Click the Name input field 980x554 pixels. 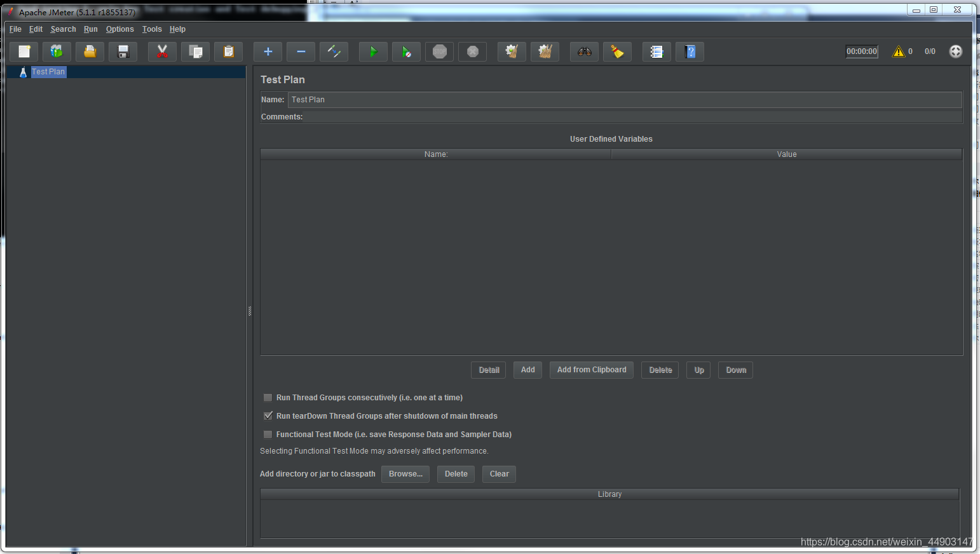click(625, 100)
